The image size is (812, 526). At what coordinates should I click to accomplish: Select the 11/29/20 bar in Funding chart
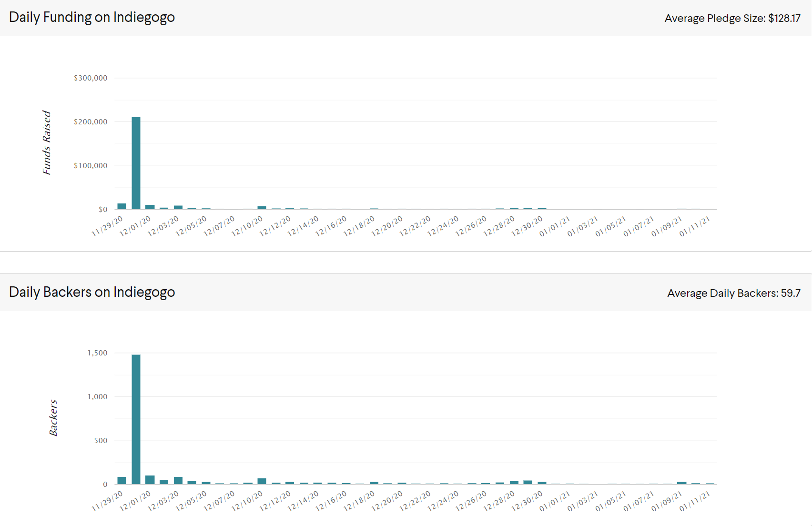point(122,206)
